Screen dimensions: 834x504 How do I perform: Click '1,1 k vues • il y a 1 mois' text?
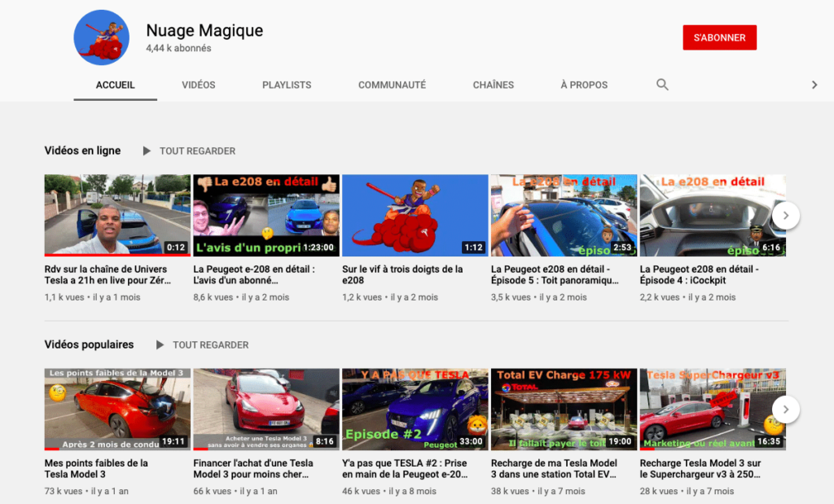[x=93, y=297]
